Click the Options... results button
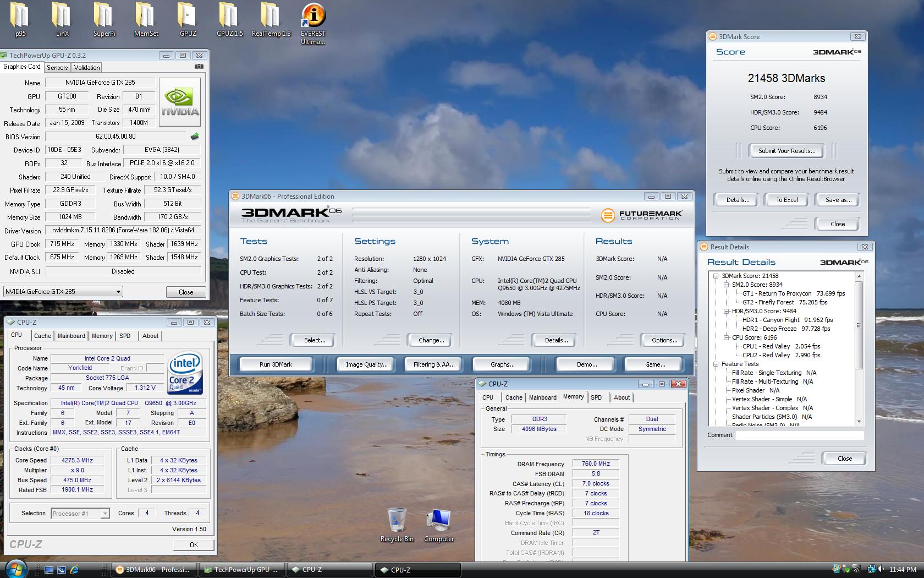This screenshot has height=578, width=924. [664, 340]
